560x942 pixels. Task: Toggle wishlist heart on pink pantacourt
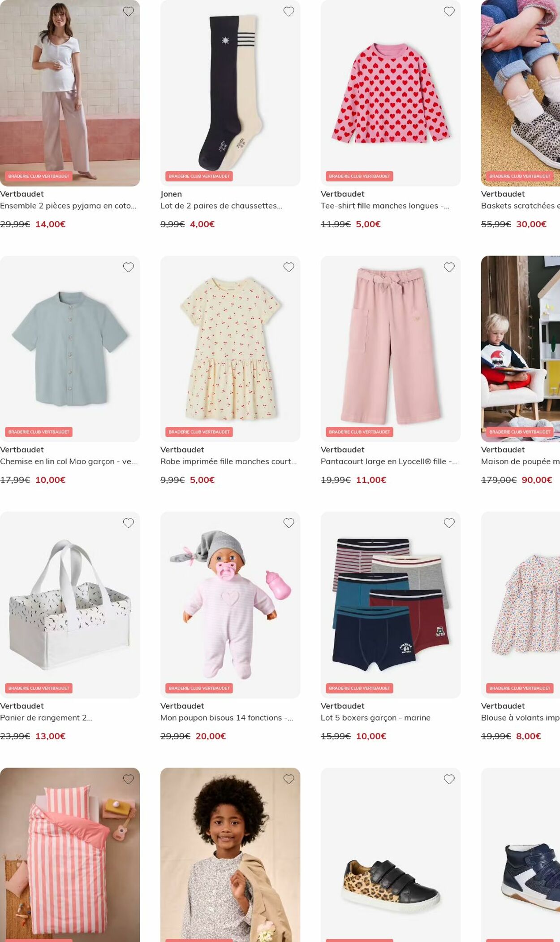[x=449, y=267]
